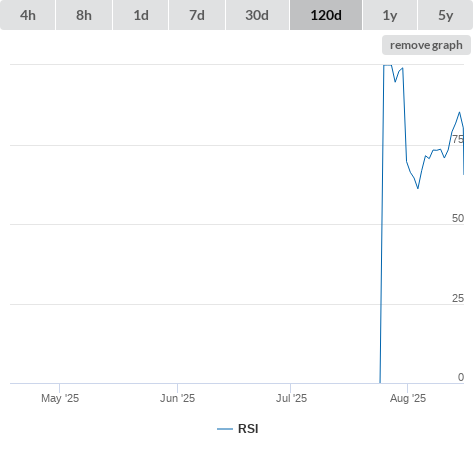Select the 7d range tab
Screen dimensions: 474x455
(197, 15)
